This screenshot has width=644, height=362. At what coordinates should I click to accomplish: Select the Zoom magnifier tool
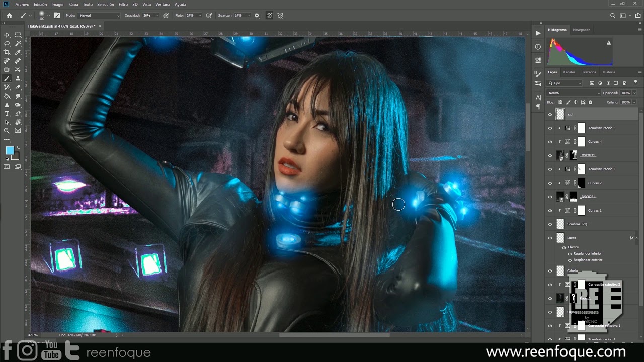7,131
